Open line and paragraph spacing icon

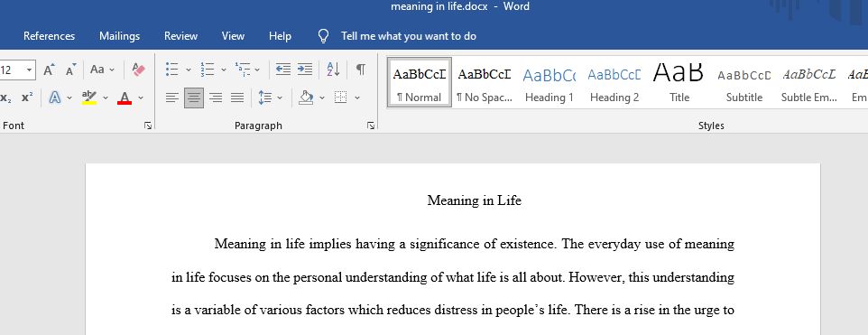265,98
